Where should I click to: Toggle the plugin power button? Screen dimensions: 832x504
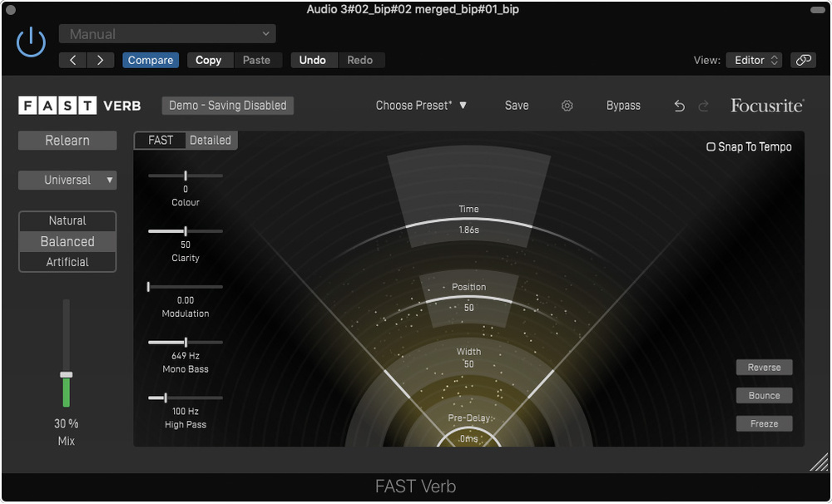[x=31, y=42]
